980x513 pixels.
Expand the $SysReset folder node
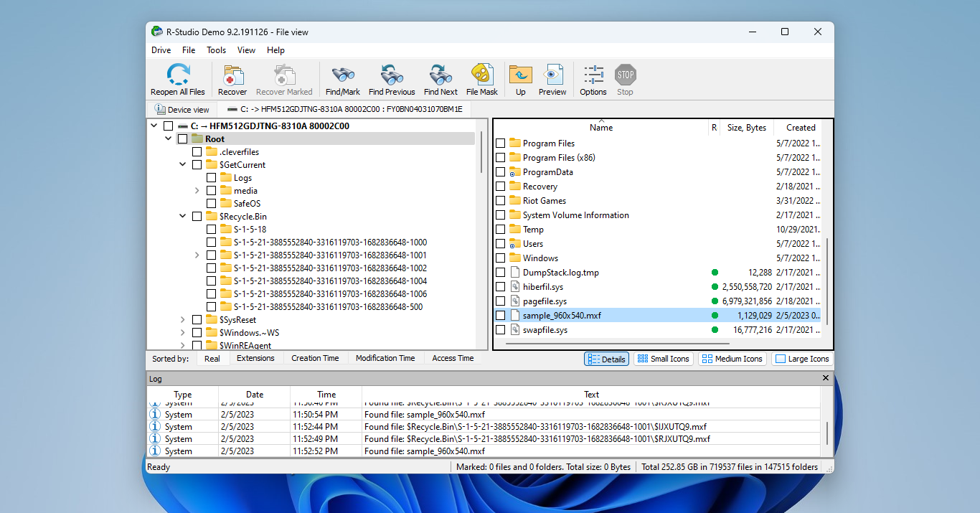point(182,320)
